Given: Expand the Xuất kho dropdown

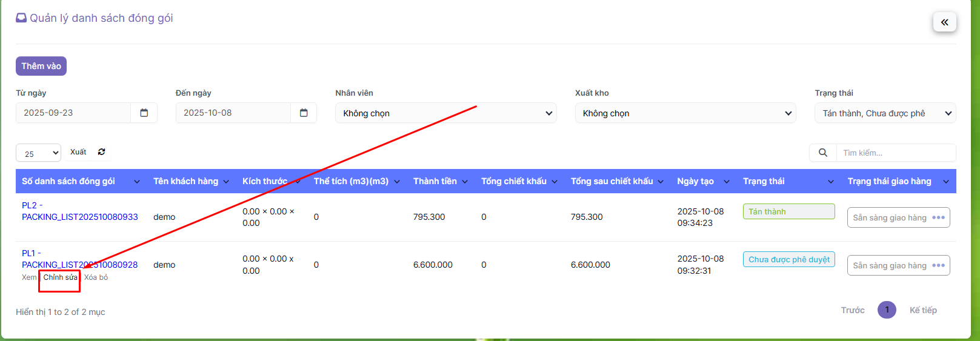Looking at the screenshot, I should (685, 113).
